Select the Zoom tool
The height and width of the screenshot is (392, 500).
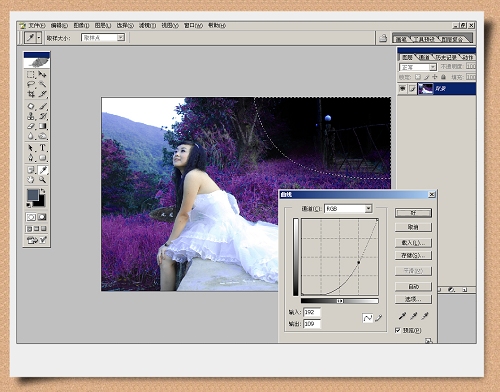(42, 180)
